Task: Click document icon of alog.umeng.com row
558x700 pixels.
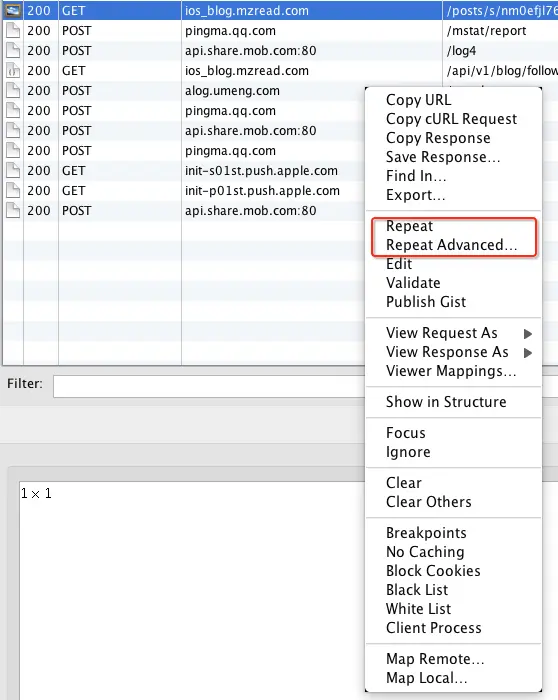Action: tap(13, 91)
